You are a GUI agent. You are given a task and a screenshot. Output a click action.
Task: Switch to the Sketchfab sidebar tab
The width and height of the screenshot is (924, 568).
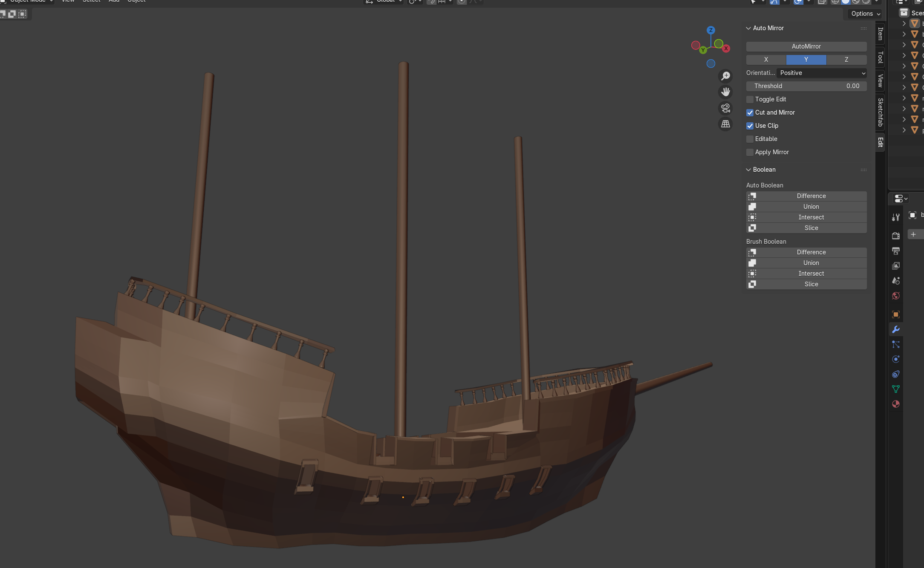[x=880, y=112]
